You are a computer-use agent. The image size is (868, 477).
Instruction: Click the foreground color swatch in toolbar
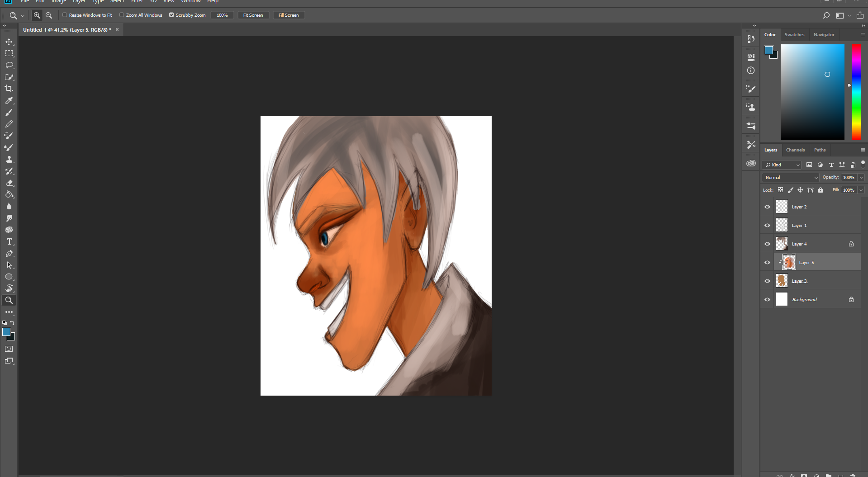6,332
